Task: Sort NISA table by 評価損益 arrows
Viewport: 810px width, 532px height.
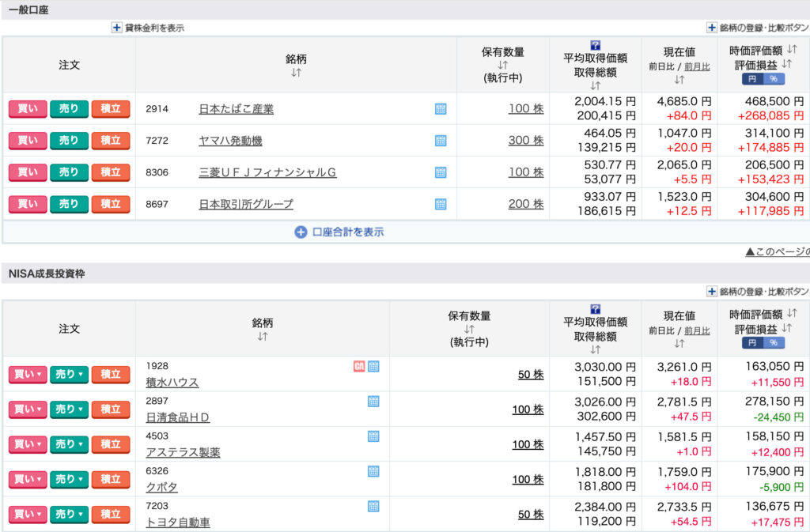Action: tap(786, 327)
